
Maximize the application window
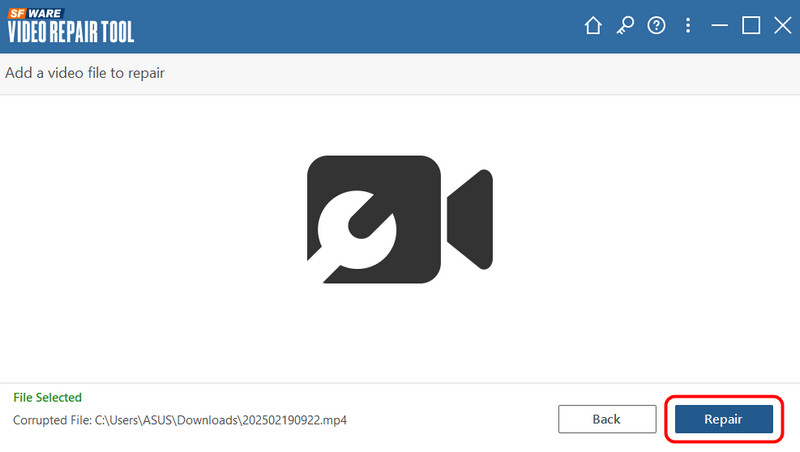tap(750, 26)
